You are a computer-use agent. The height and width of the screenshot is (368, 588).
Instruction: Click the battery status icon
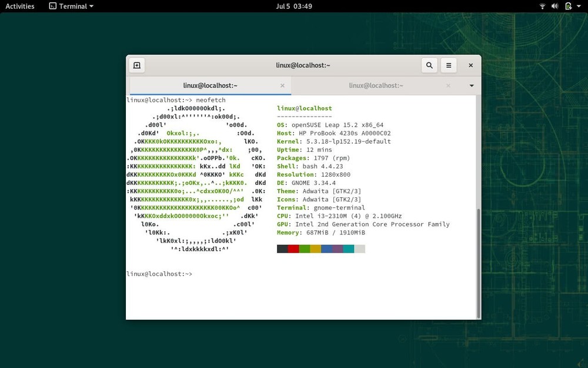click(568, 6)
